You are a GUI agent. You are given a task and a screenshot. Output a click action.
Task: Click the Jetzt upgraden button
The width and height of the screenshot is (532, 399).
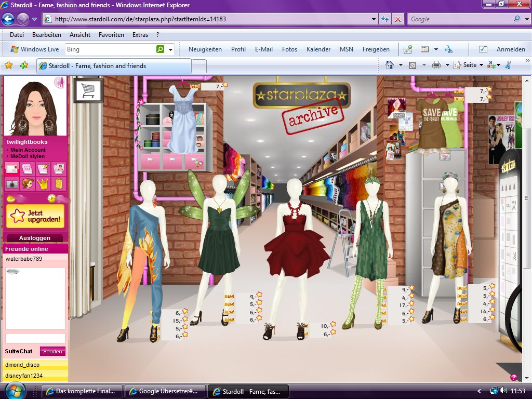pos(35,216)
